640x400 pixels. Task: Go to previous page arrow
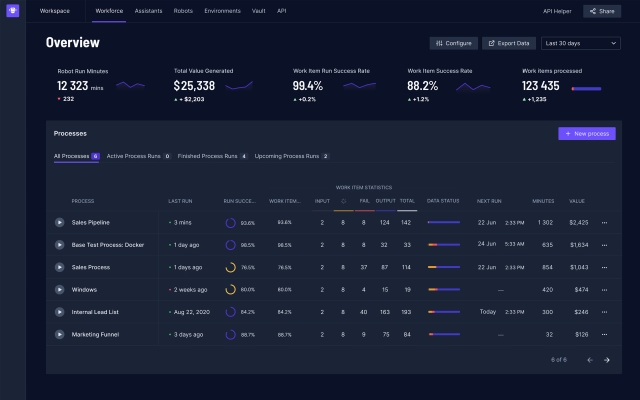pyautogui.click(x=589, y=360)
